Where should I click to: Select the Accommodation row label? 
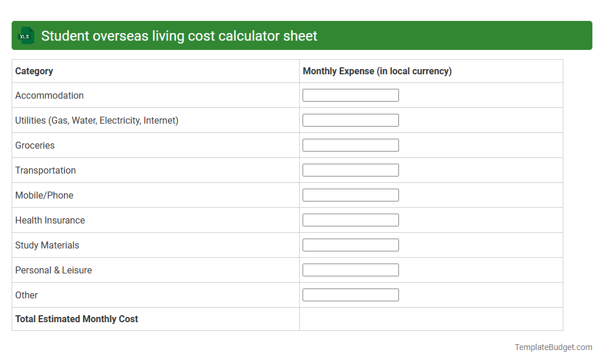[49, 95]
